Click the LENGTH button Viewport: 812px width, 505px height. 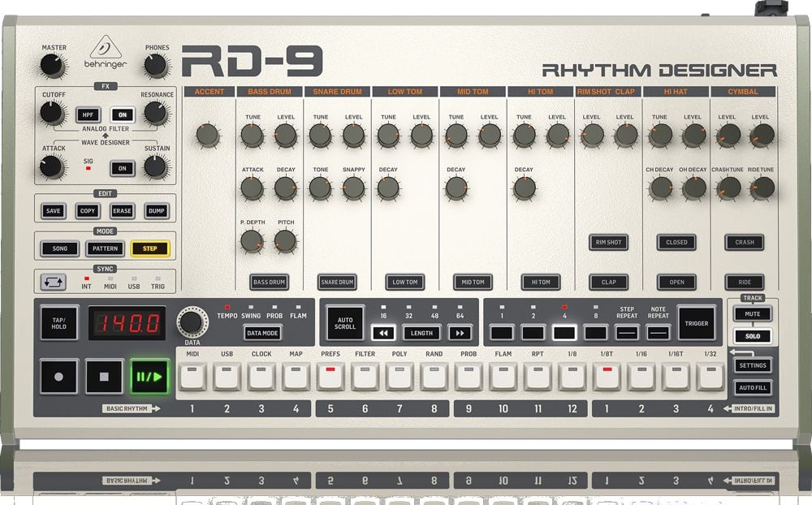pos(421,333)
